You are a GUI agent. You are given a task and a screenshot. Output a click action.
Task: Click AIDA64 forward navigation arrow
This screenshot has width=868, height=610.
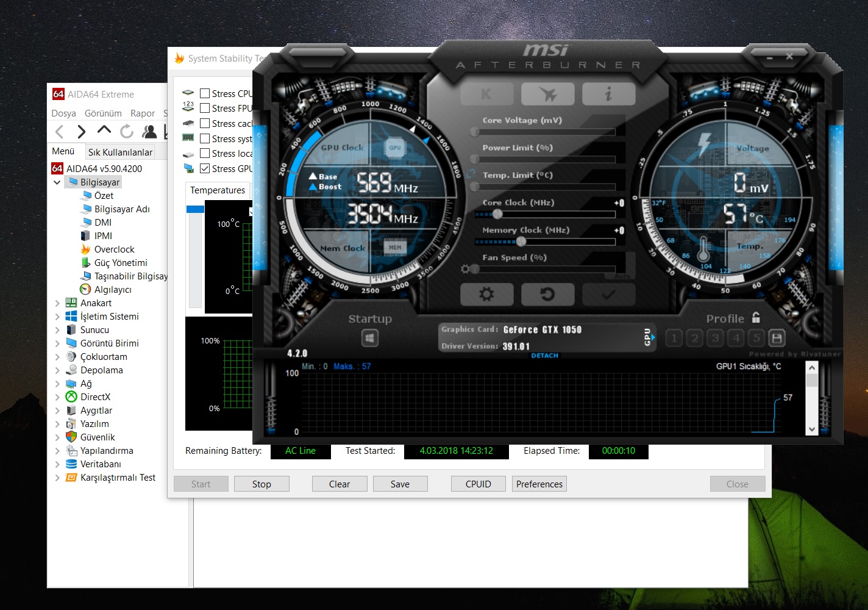point(82,131)
